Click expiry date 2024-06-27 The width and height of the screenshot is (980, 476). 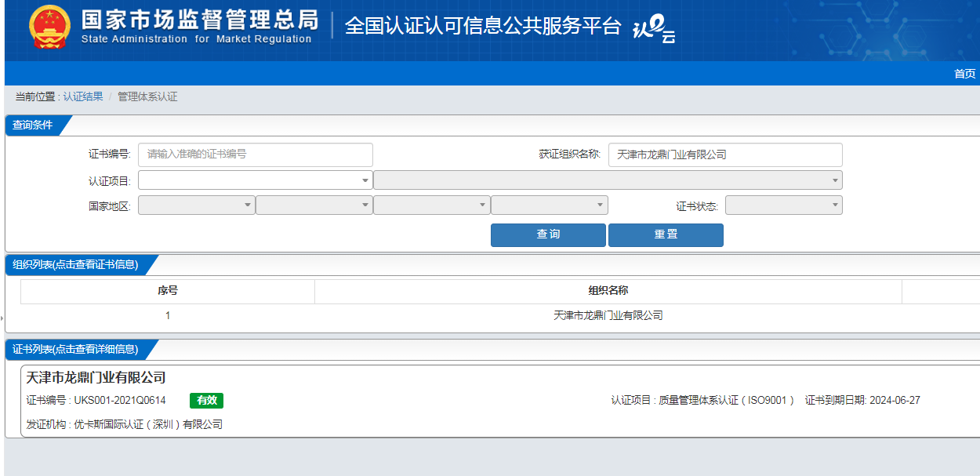coord(895,401)
